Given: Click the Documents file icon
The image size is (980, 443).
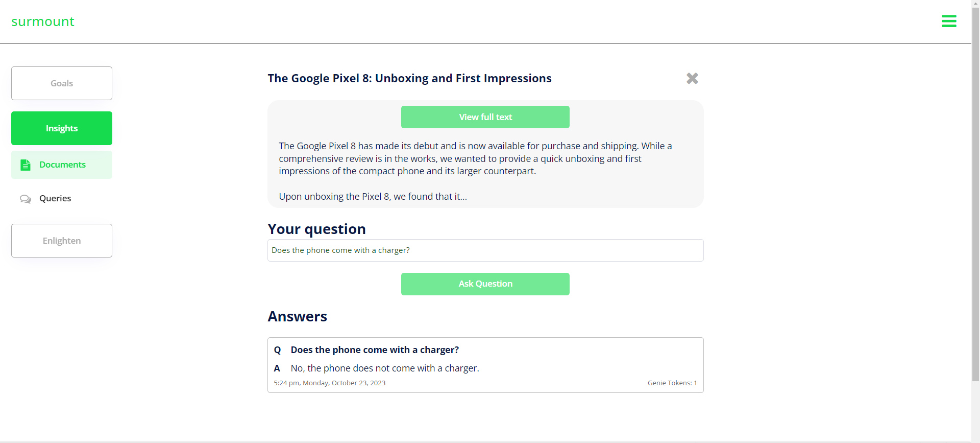Looking at the screenshot, I should pos(25,165).
